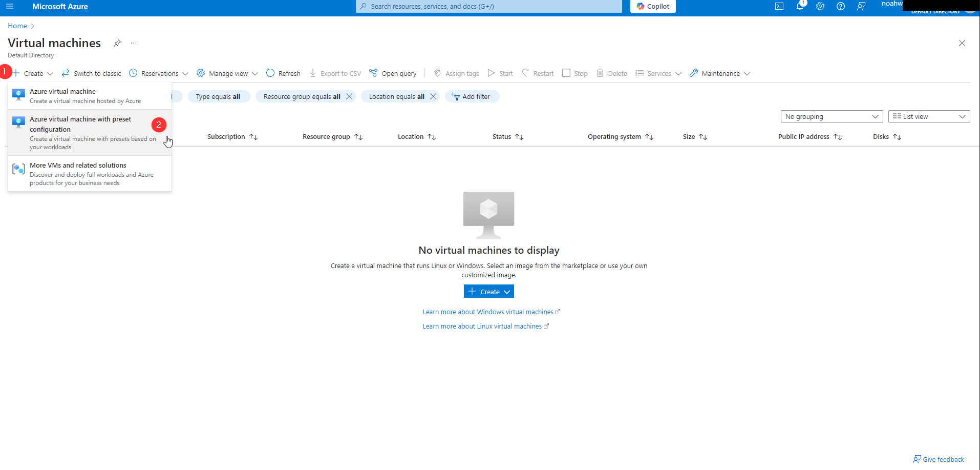Image resolution: width=980 pixels, height=470 pixels.
Task: Open Learn more about Windows virtual machines
Action: tap(492, 312)
